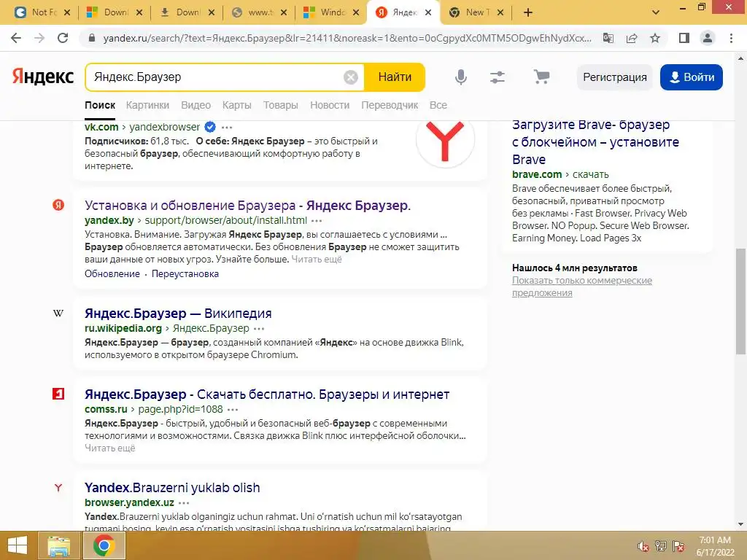Viewport: 747px width, 560px height.
Task: Open the Chrome profile avatar
Action: point(708,38)
